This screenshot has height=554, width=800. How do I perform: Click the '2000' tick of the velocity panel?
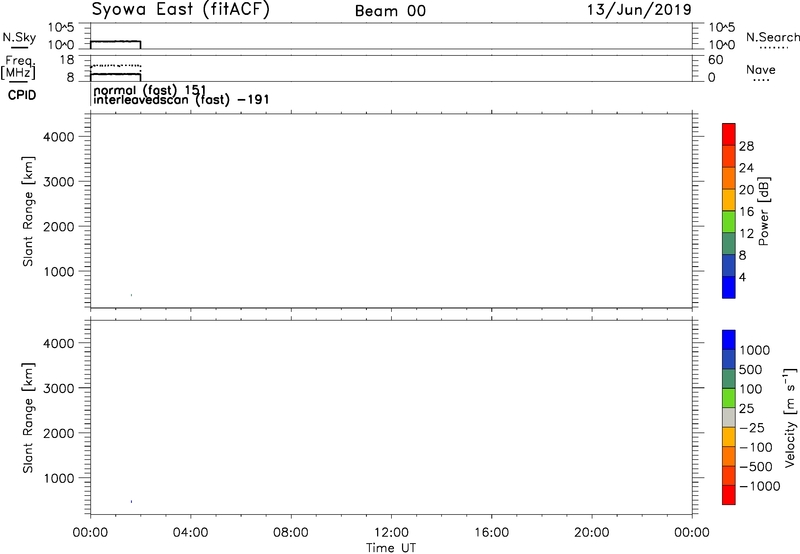[x=59, y=433]
